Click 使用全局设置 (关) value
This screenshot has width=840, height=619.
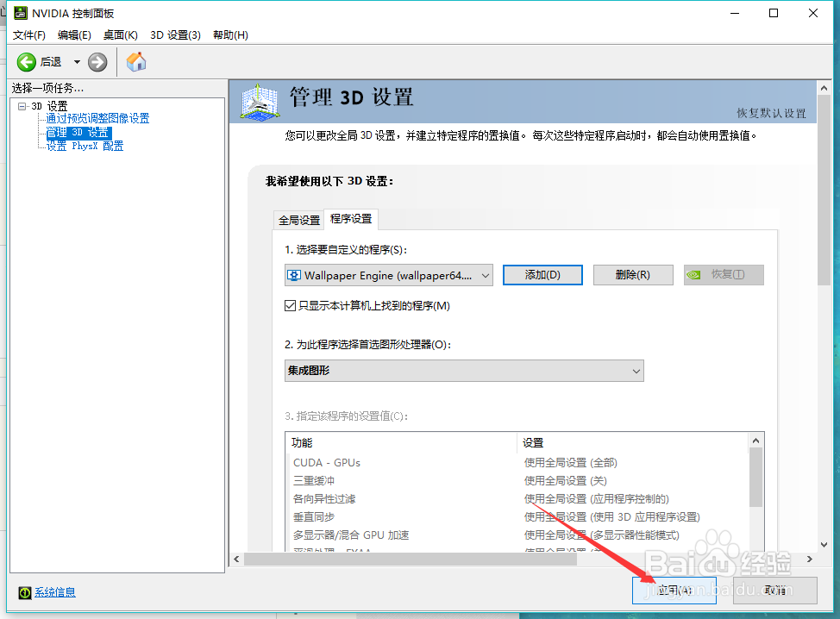coord(565,481)
